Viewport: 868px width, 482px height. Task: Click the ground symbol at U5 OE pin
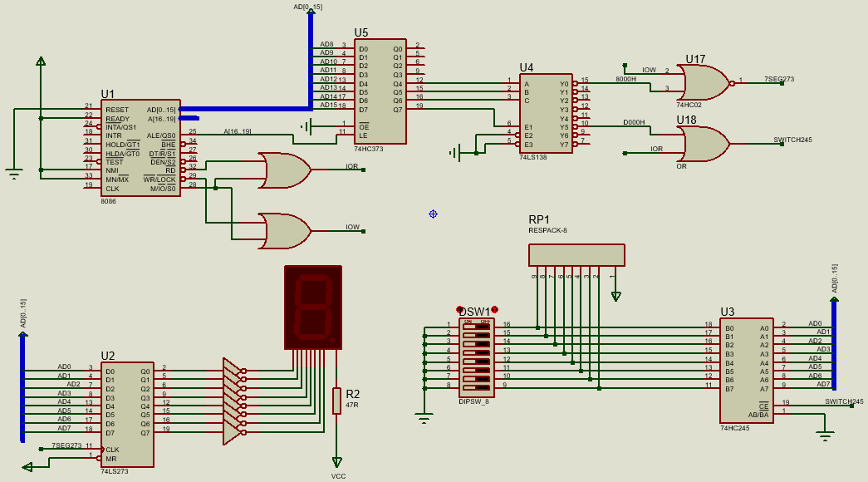[x=306, y=127]
